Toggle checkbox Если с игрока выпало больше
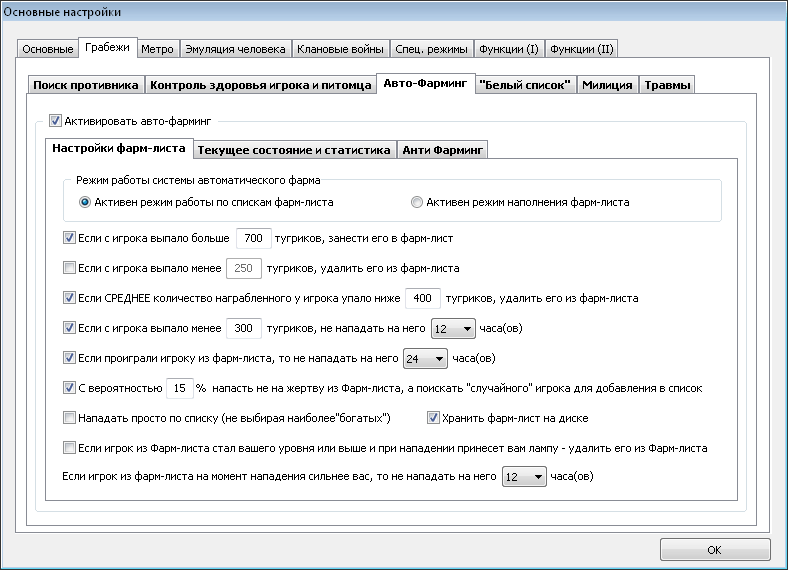The height and width of the screenshot is (570, 788). click(x=69, y=238)
